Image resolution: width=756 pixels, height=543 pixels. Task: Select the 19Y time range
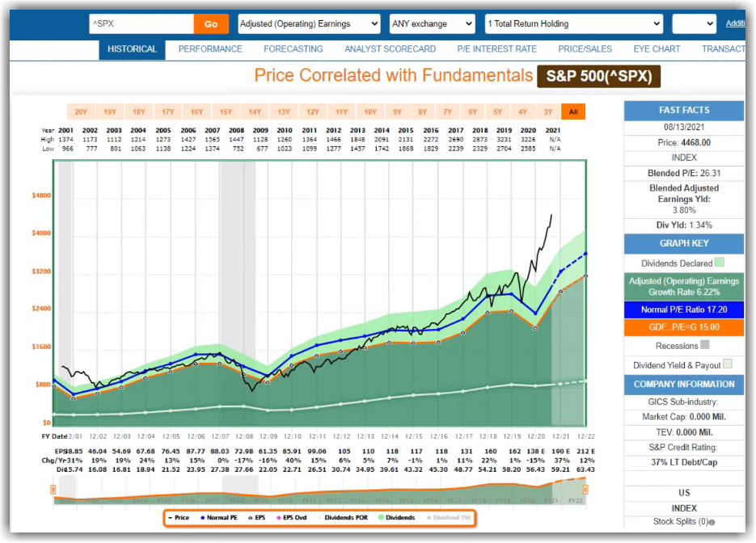(110, 112)
